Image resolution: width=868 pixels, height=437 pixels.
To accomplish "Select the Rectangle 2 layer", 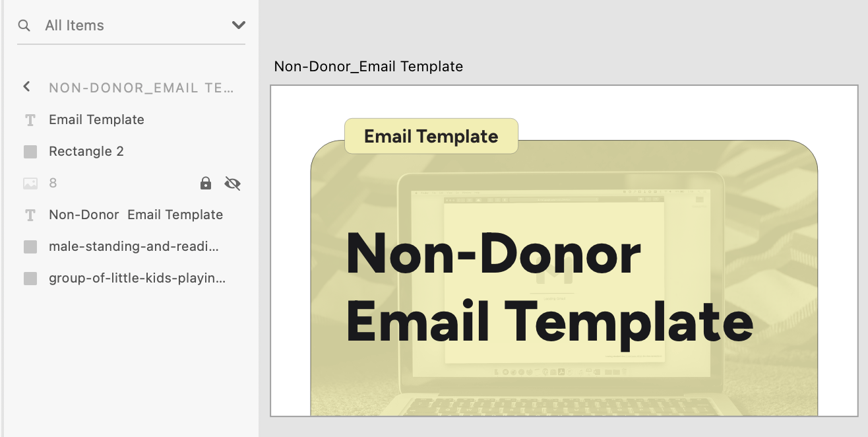I will click(86, 151).
